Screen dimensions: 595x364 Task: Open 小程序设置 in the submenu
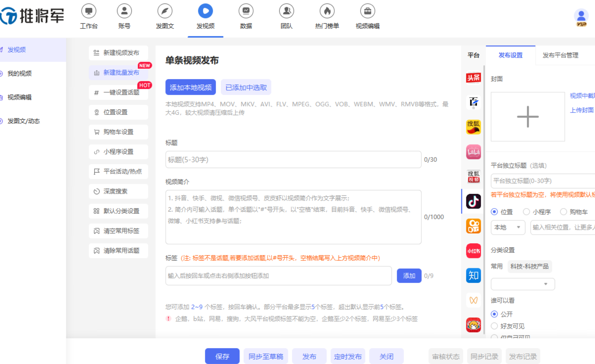click(118, 152)
